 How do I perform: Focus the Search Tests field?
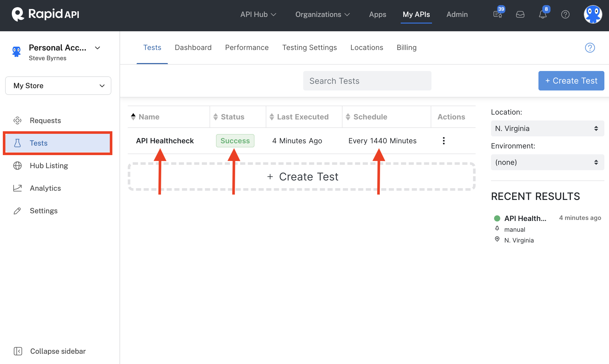click(x=367, y=81)
